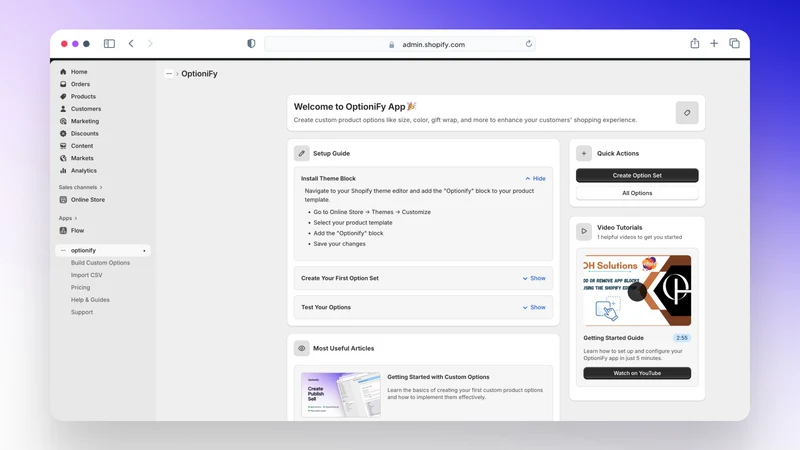Click the Most Useful Articles eye icon

[302, 348]
